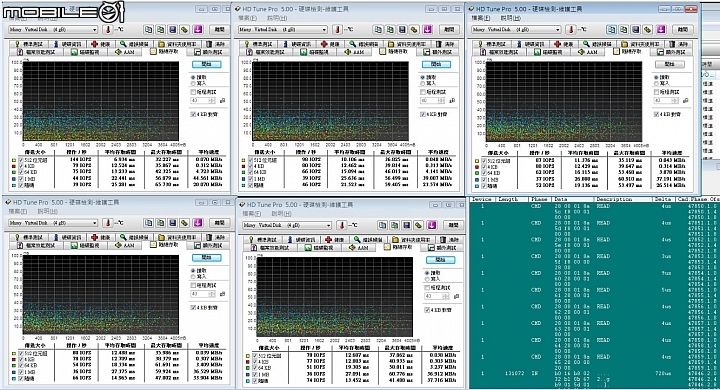The width and height of the screenshot is (720, 390).
Task: Enable the short stroke checkbox in bottom-left window
Action: 193,285
